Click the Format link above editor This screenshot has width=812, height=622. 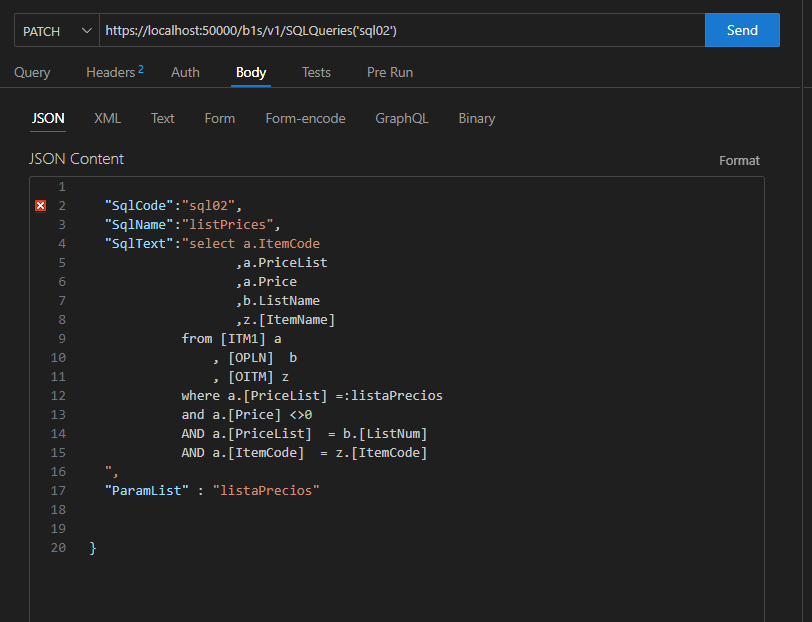[739, 160]
